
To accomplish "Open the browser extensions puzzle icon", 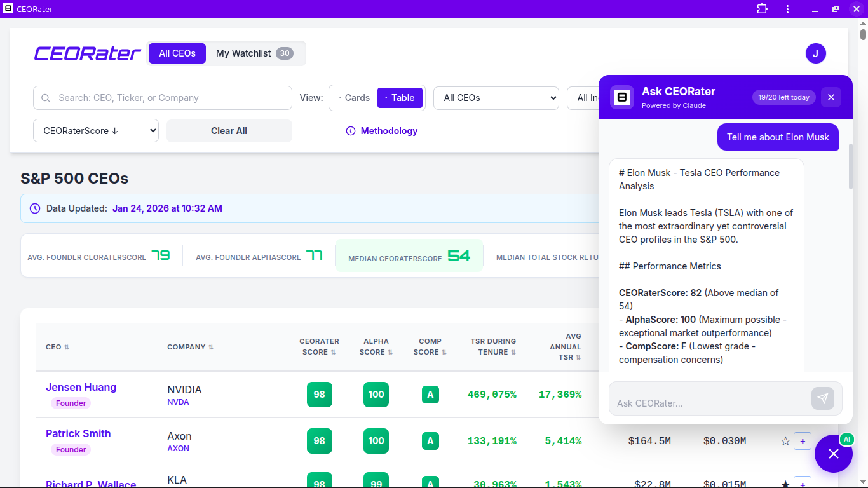I will [x=762, y=9].
